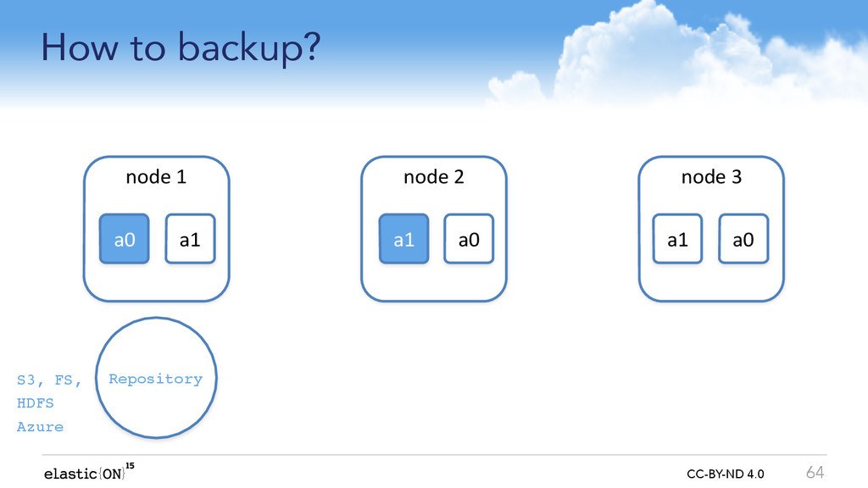The image size is (868, 488).
Task: Select the white a1 shard in node 1
Action: 190,238
